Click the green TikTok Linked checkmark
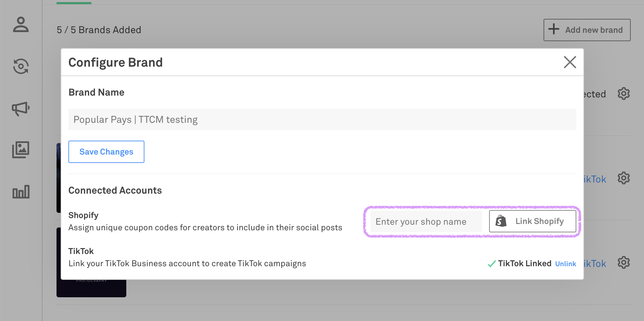The width and height of the screenshot is (644, 321). 492,264
